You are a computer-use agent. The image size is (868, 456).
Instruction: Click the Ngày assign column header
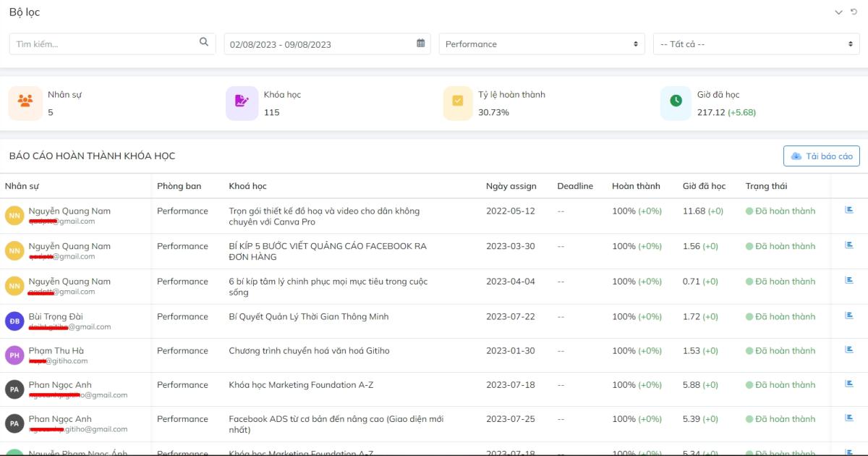[x=511, y=186]
